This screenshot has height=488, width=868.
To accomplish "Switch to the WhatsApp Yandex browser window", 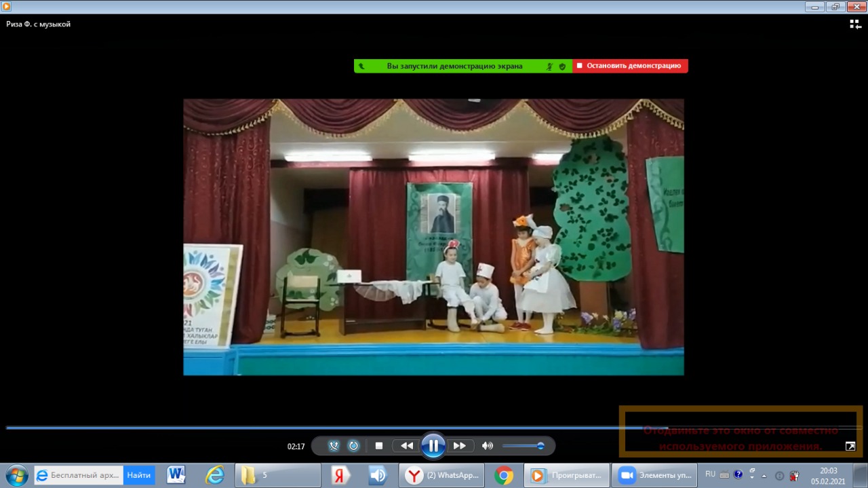I will pyautogui.click(x=442, y=475).
